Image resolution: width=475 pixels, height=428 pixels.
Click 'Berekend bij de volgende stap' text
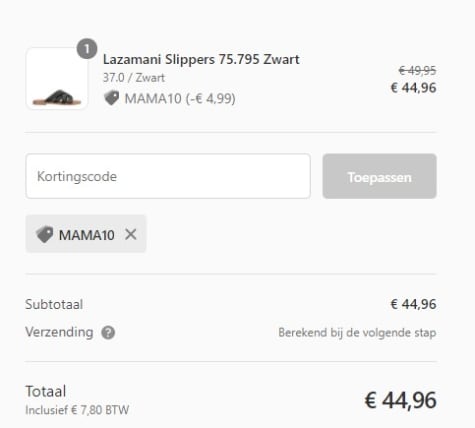(x=357, y=333)
